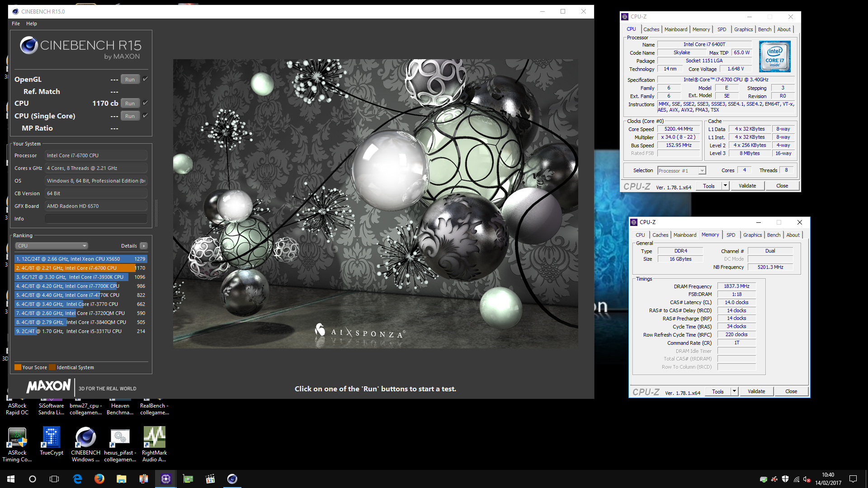Click the thermometer app taskbar icon

[x=143, y=479]
